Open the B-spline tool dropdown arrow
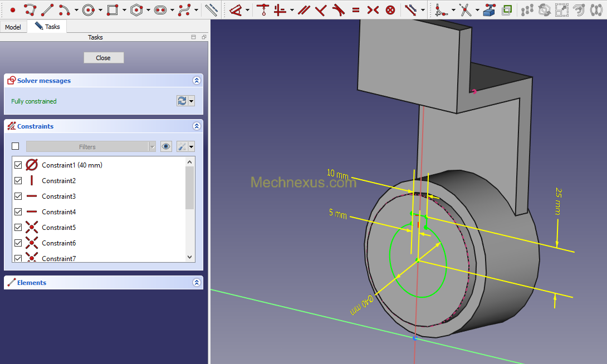607x364 pixels. pos(196,11)
